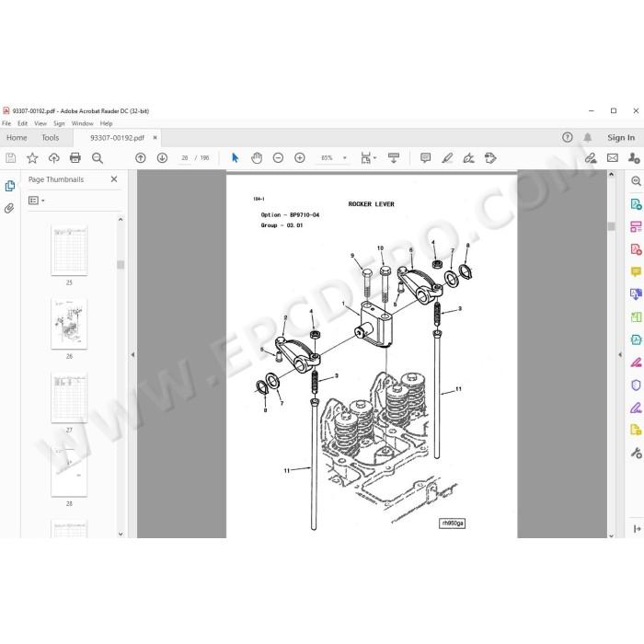Zoom out with the minus icon

click(278, 157)
